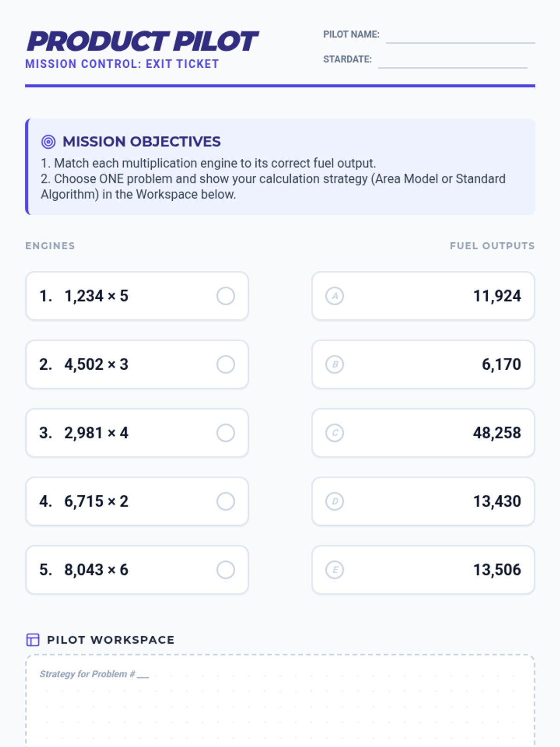Click the fuel output card 48,258
560x747 pixels.
[423, 433]
